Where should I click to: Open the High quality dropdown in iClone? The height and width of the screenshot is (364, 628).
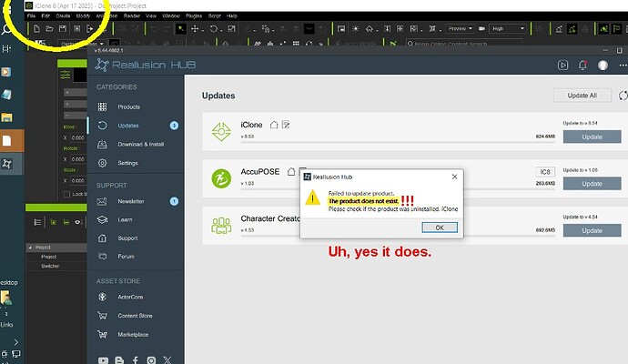(508, 29)
